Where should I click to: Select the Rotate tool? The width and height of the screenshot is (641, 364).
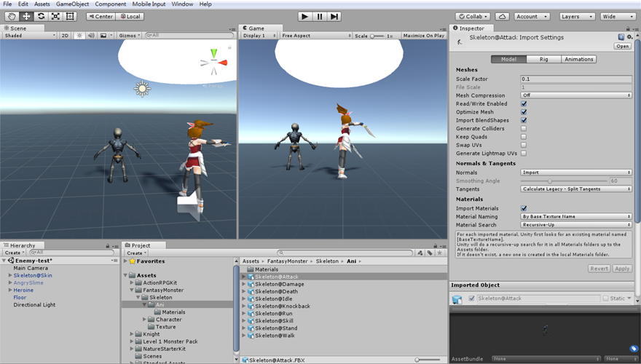(x=41, y=16)
